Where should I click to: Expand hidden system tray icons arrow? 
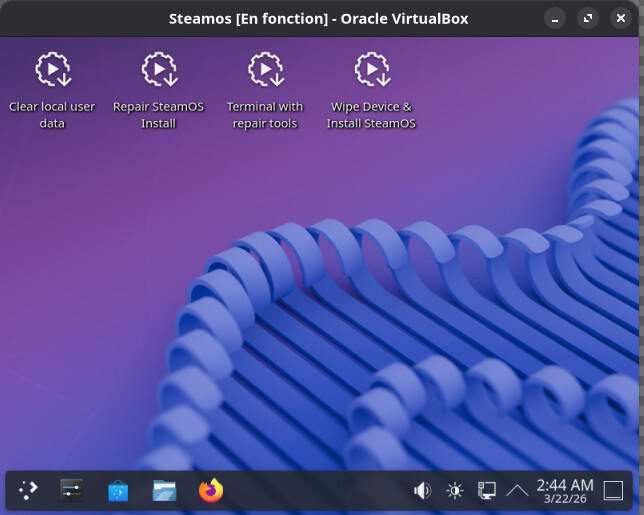517,490
